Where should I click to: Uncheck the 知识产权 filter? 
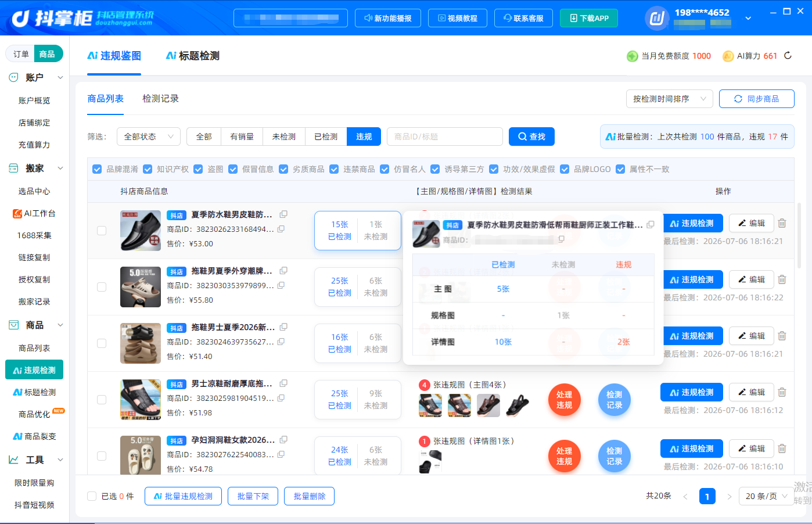click(148, 169)
